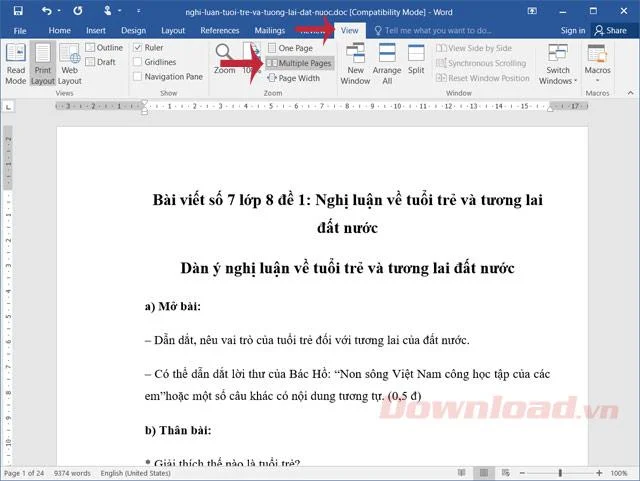Open the Zoom magnifier dialog
The height and width of the screenshot is (481, 640).
click(224, 59)
